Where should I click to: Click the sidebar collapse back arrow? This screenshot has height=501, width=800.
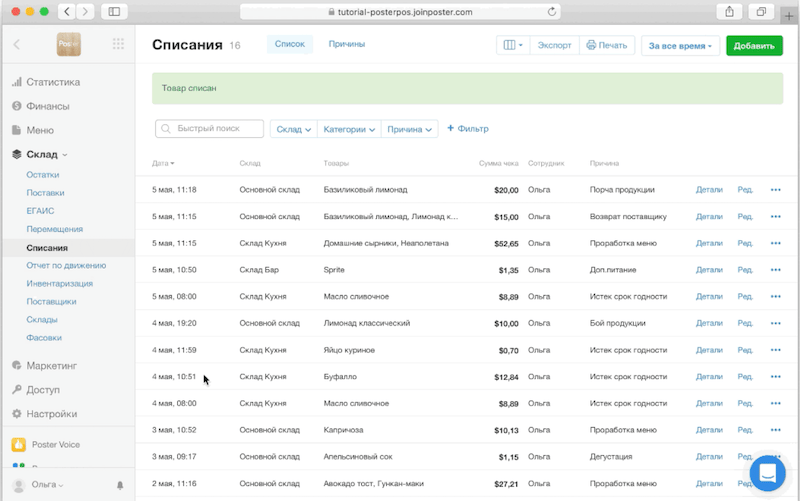[17, 45]
